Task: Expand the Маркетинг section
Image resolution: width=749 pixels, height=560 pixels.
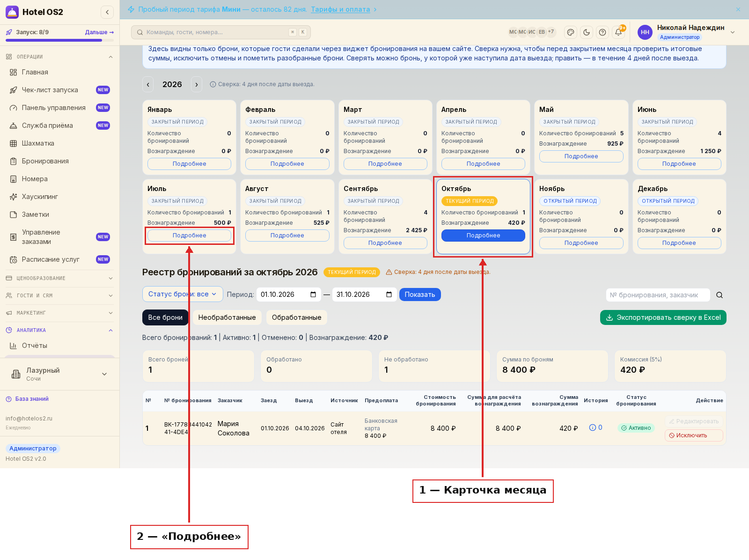Action: [x=60, y=313]
